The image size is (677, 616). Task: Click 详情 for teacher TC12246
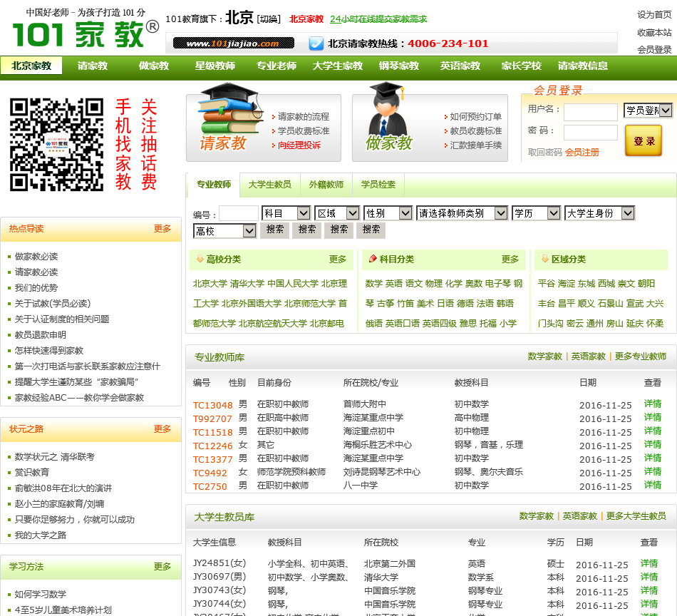pyautogui.click(x=653, y=444)
